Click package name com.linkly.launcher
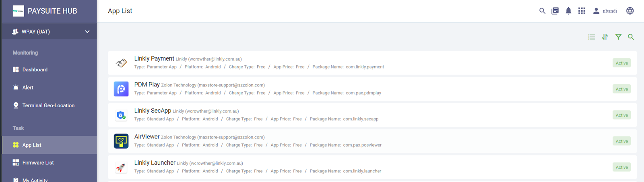The height and width of the screenshot is (182, 644). tap(362, 171)
